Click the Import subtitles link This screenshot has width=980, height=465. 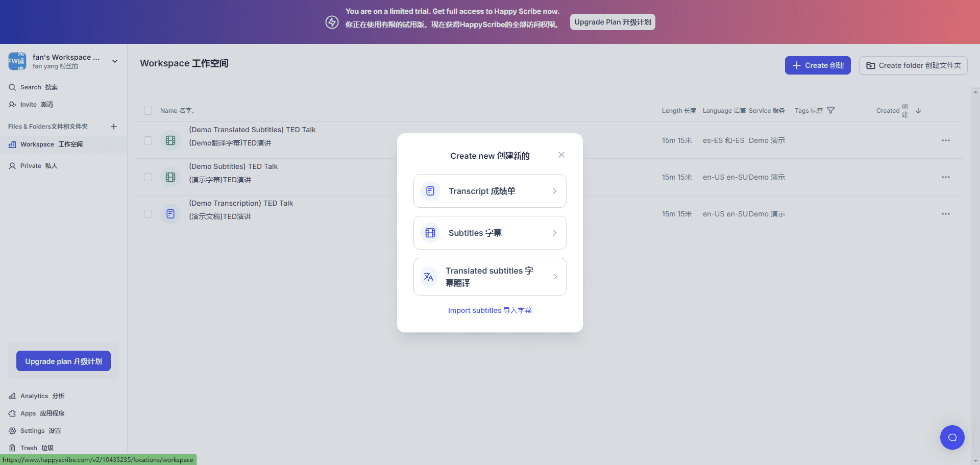[x=489, y=310]
